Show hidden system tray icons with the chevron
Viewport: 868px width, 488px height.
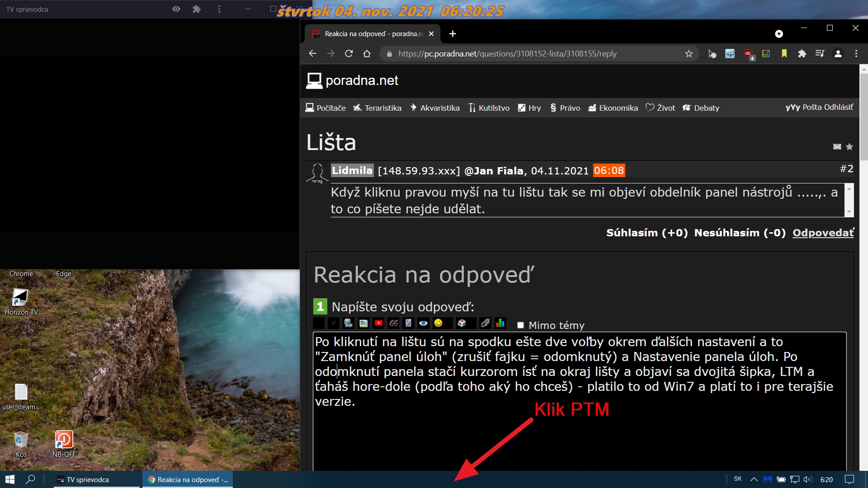pyautogui.click(x=754, y=479)
